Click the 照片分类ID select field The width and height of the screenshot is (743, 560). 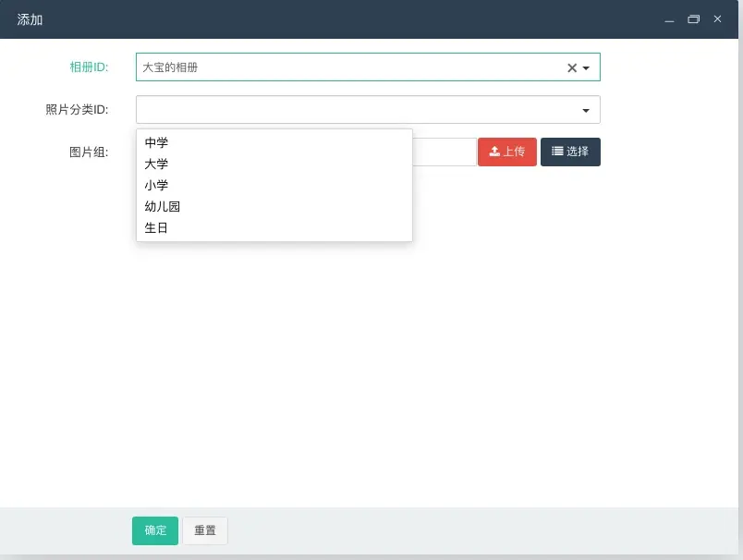pos(368,109)
